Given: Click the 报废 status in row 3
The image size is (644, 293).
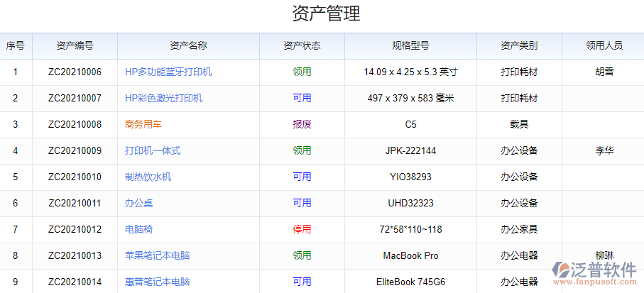Looking at the screenshot, I should [x=302, y=124].
